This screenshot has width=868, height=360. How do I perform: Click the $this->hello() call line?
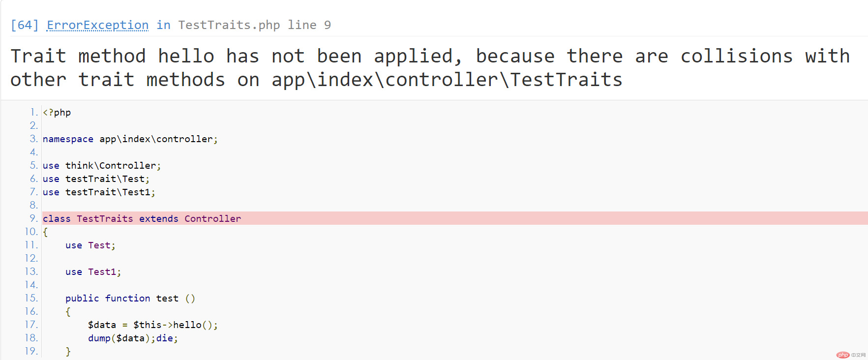[153, 325]
